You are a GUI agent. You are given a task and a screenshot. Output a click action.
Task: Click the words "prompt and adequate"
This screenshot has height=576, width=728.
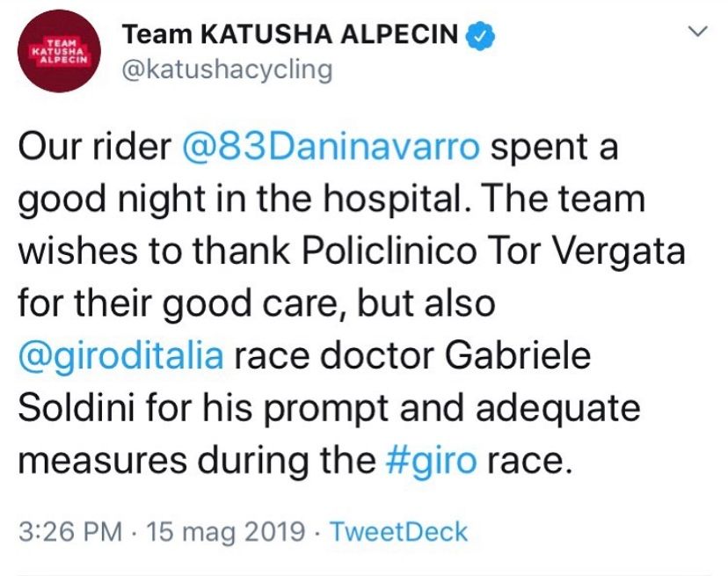418,409
